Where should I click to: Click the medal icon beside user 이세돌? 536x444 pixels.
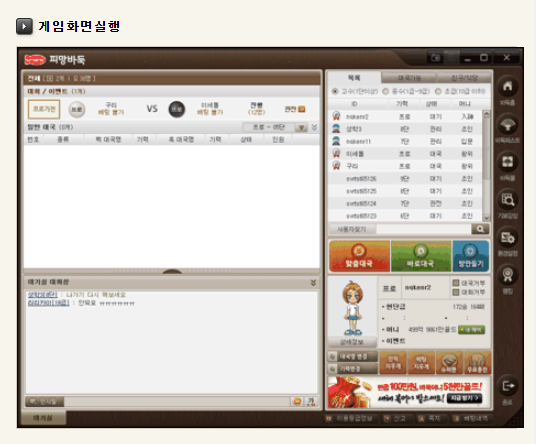point(336,153)
